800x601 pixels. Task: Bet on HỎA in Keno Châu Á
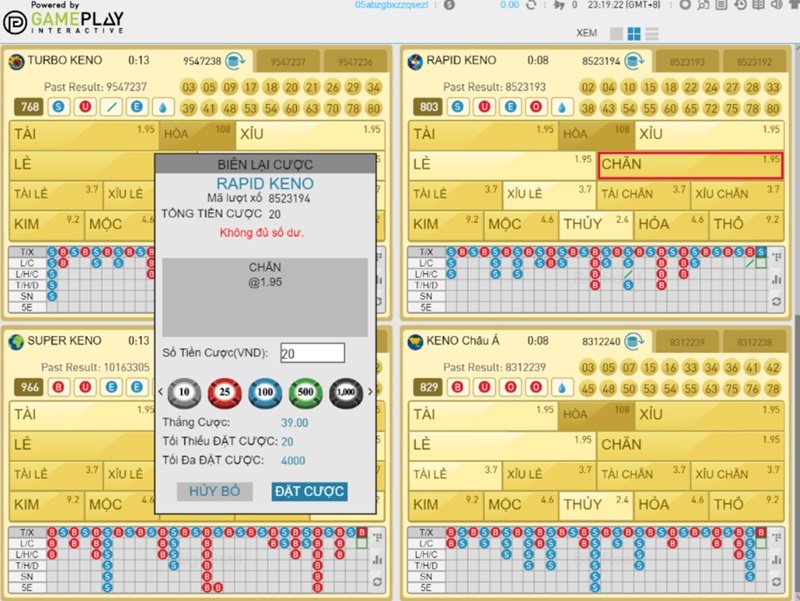670,505
